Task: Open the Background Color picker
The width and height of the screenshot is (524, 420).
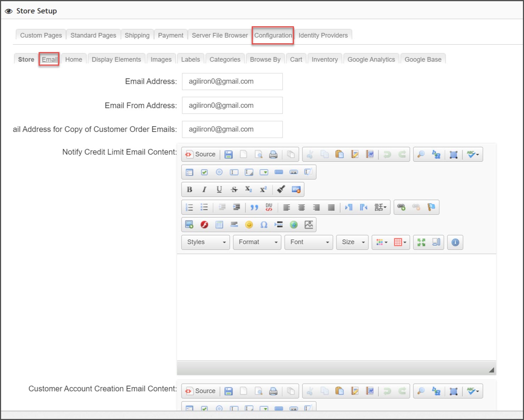Action: (400, 242)
